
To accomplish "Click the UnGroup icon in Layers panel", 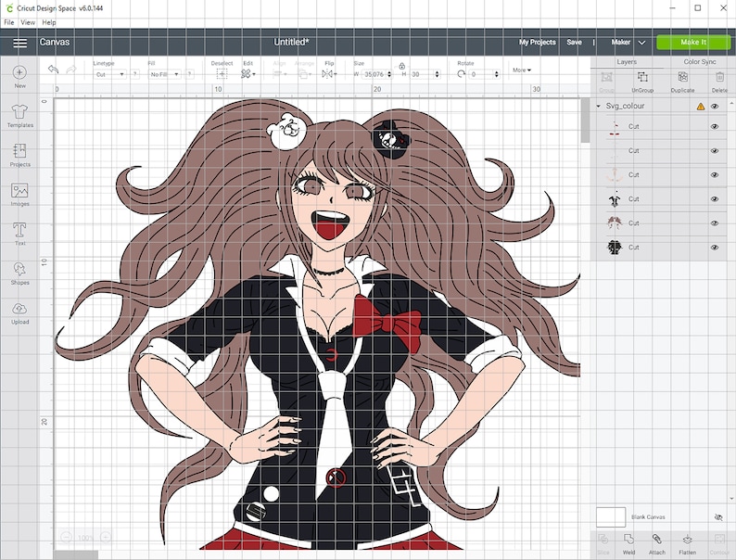I will (x=642, y=77).
